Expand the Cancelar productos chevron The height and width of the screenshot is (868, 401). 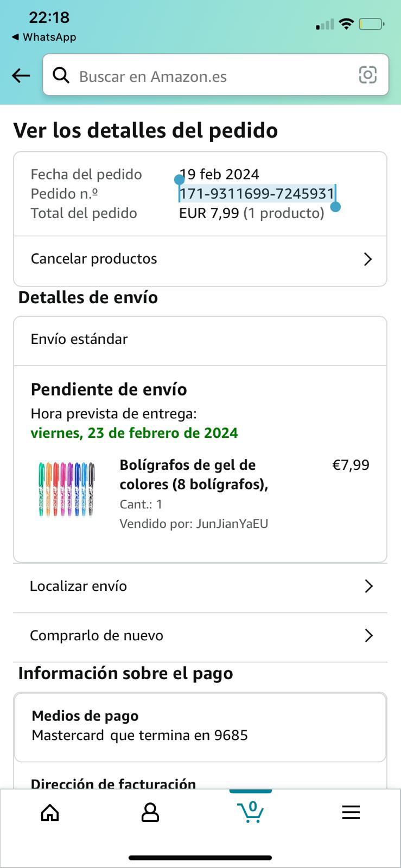[368, 259]
